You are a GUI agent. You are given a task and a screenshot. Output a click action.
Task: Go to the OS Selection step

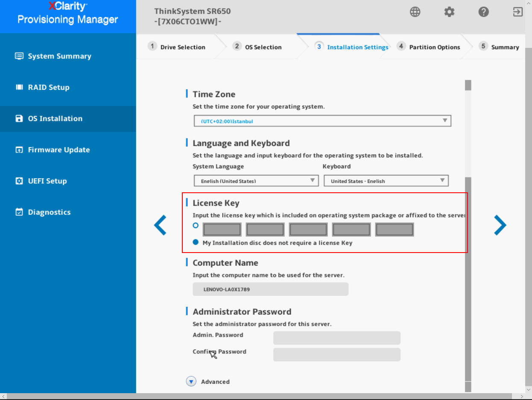(x=257, y=47)
